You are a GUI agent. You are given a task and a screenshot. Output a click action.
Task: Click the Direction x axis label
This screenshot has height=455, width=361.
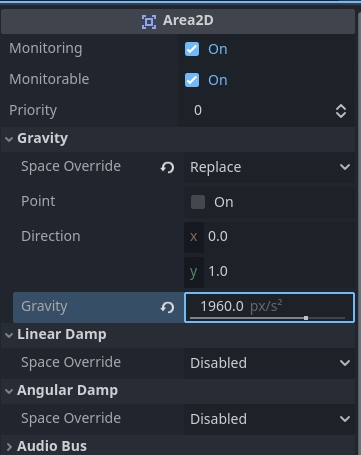(194, 237)
